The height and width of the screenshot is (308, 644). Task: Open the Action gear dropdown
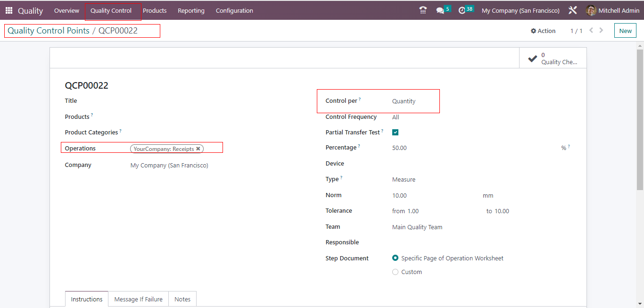point(543,31)
